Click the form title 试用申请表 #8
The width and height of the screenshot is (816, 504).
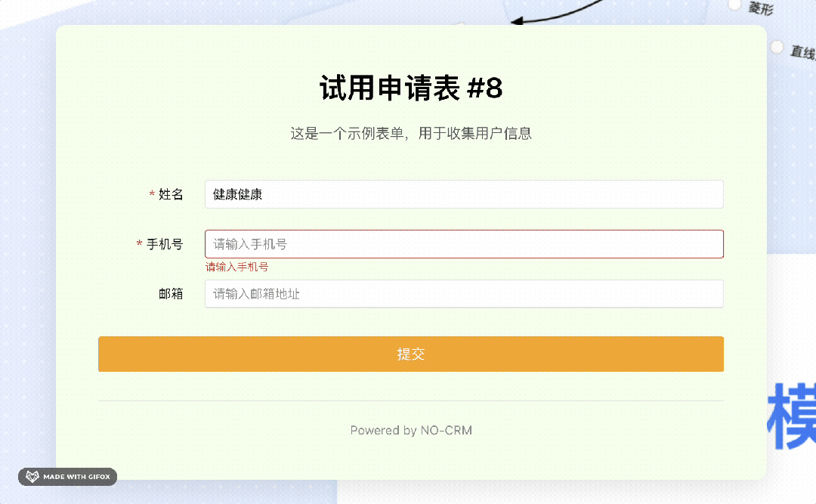click(410, 88)
